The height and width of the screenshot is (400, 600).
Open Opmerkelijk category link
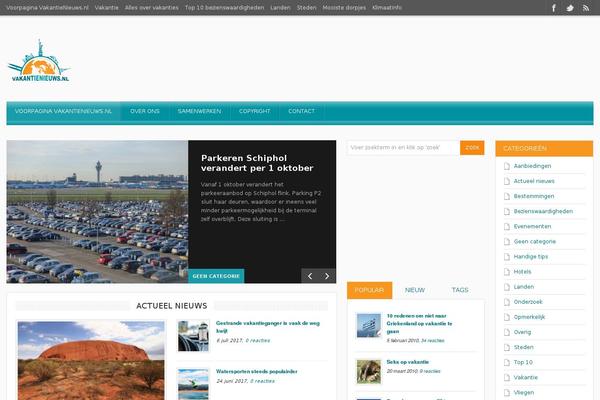(529, 317)
